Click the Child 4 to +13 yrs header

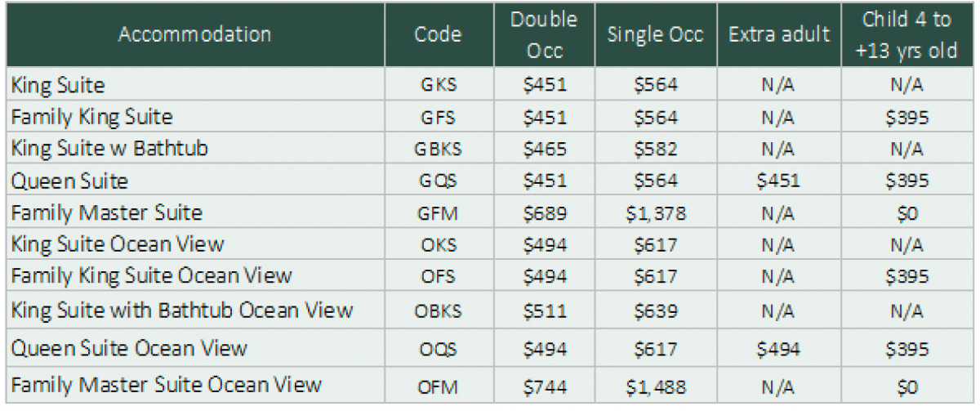click(906, 34)
